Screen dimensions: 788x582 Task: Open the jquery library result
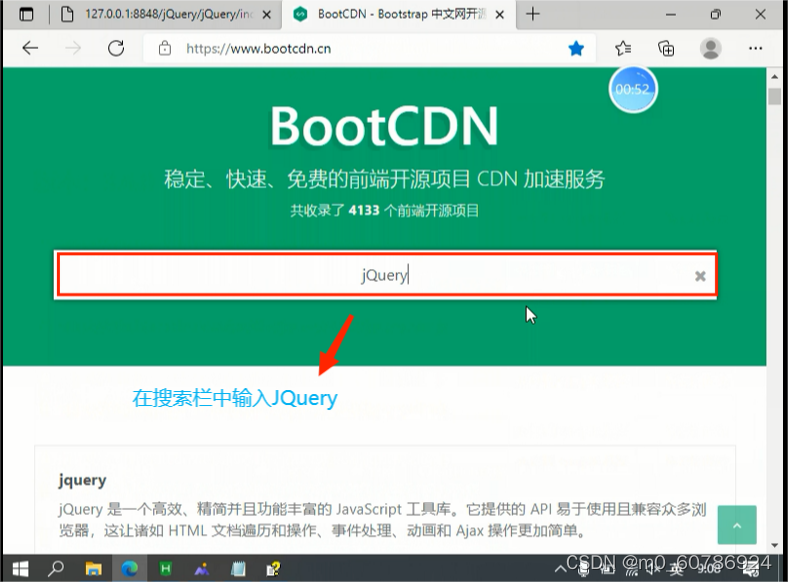(x=82, y=480)
